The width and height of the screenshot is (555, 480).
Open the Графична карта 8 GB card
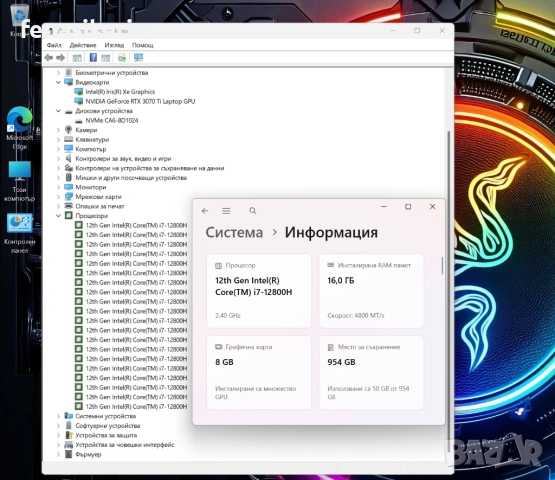259,372
